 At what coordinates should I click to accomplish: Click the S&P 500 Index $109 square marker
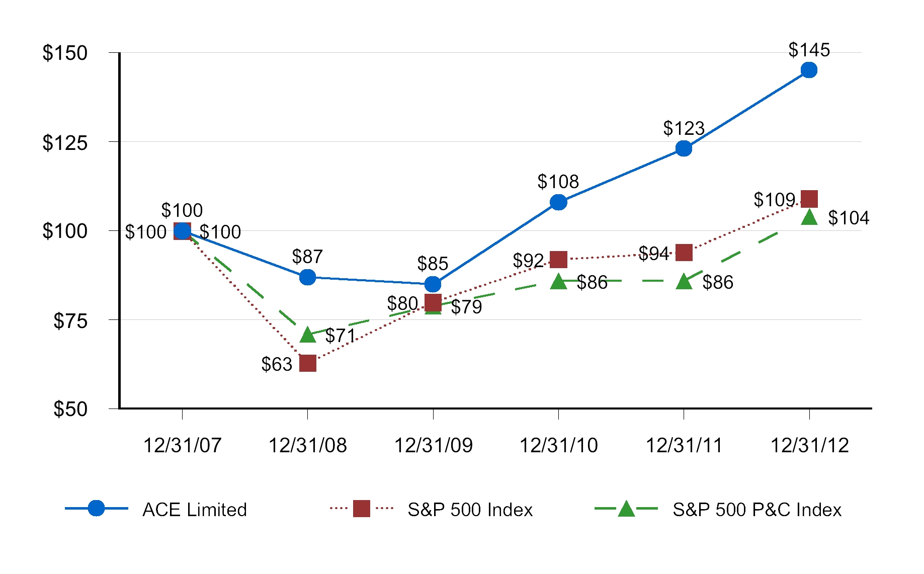click(809, 199)
